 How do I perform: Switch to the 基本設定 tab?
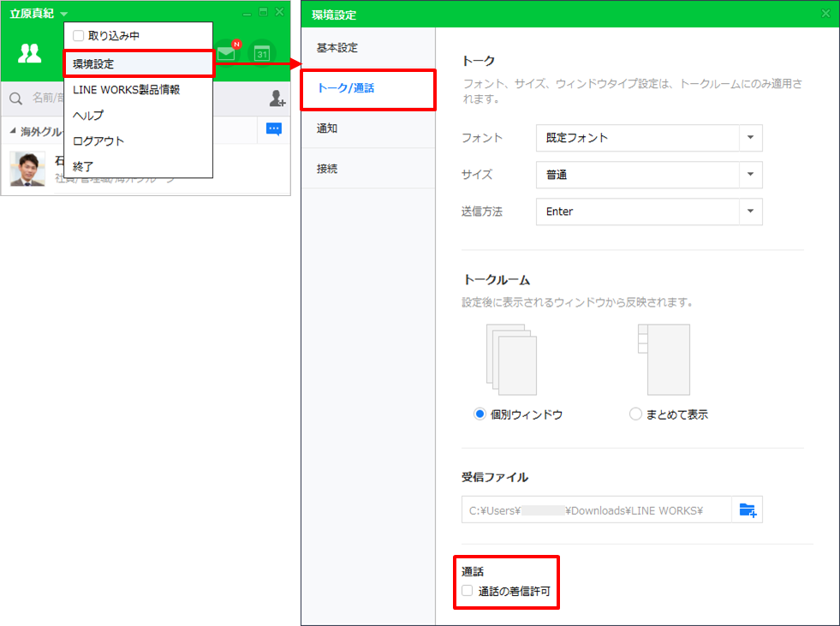337,48
